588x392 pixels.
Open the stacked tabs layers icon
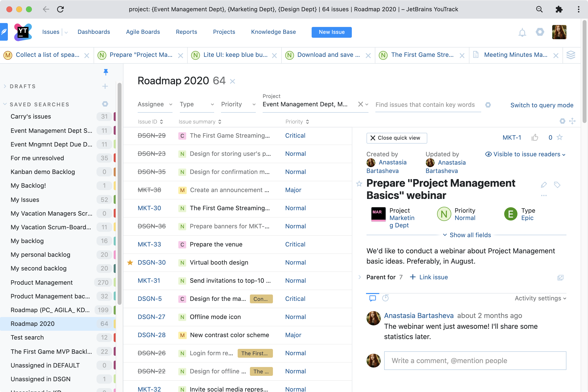click(x=571, y=55)
